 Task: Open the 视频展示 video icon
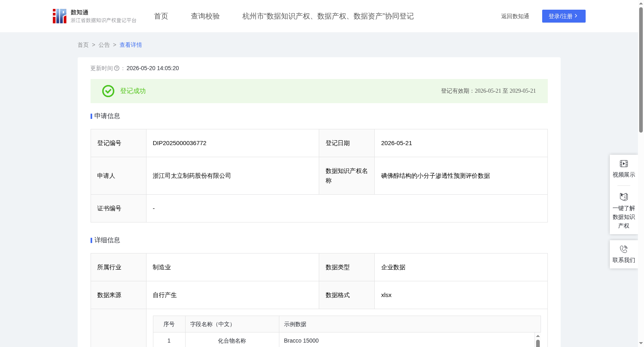click(624, 164)
